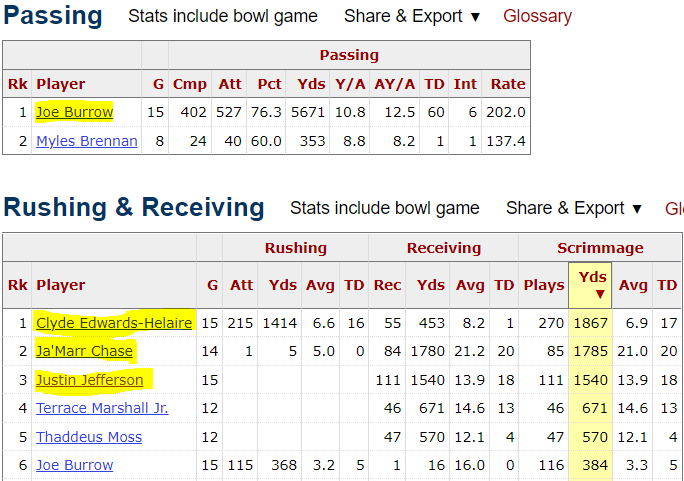
Task: Open the Passing Glossary link
Action: coord(537,16)
